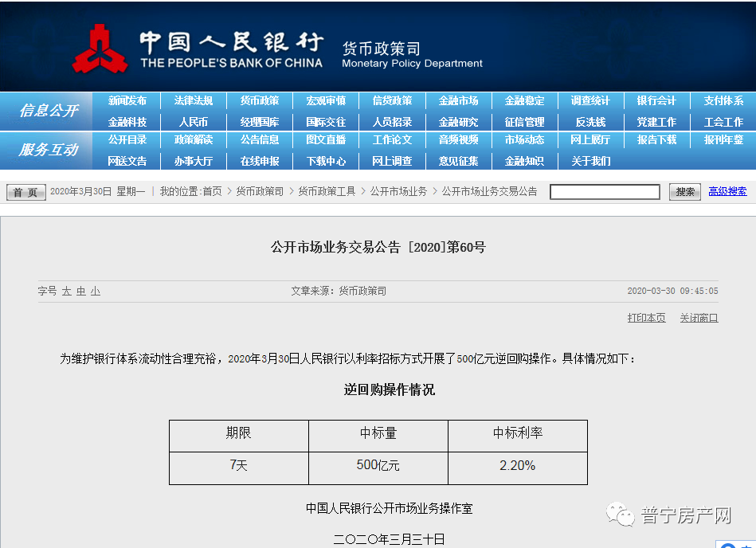The image size is (756, 548).
Task: Open the 人员招录 menu item
Action: tap(393, 122)
